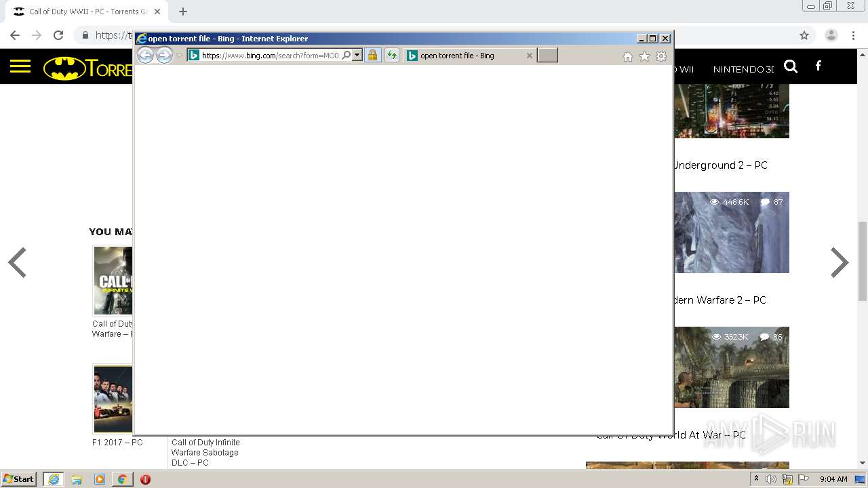Open the yellow hamburger menu on Torrents site
Viewport: 868px width, 488px height.
pyautogui.click(x=20, y=66)
